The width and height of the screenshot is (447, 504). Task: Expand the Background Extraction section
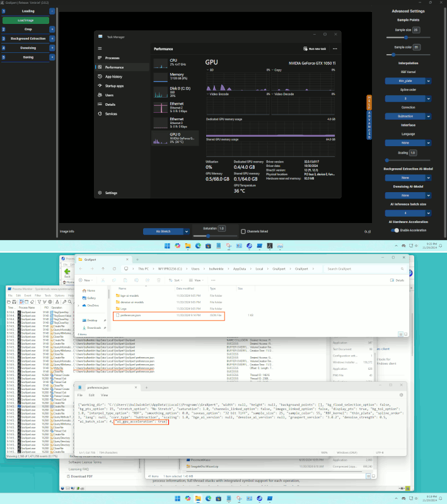pos(52,38)
